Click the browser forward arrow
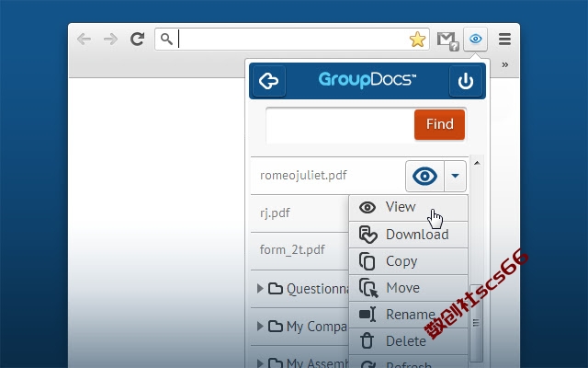This screenshot has width=588, height=368. coord(110,39)
